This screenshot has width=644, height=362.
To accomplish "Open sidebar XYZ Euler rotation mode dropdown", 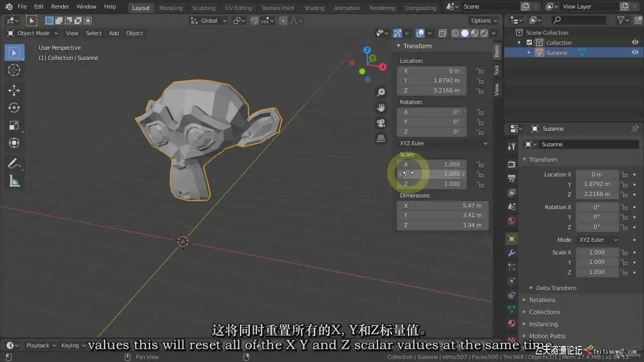I will tap(443, 143).
